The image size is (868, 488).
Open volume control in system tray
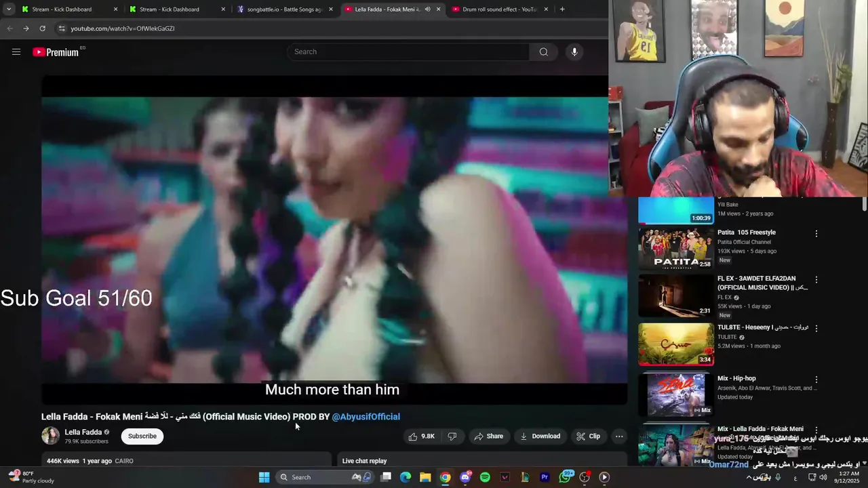(823, 477)
